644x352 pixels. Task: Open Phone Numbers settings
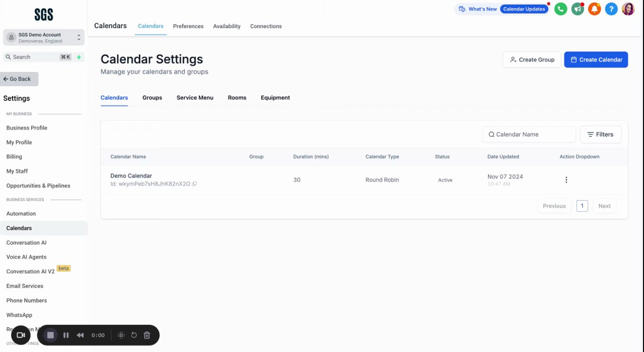27,301
